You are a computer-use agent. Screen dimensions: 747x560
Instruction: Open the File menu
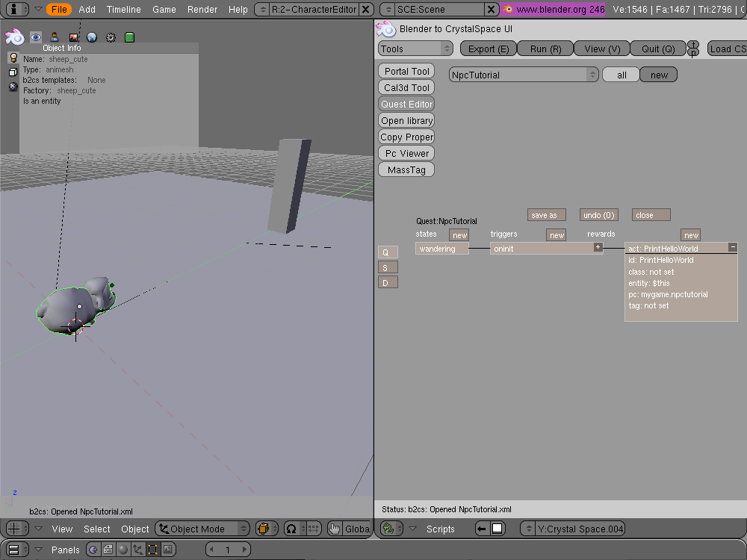59,9
